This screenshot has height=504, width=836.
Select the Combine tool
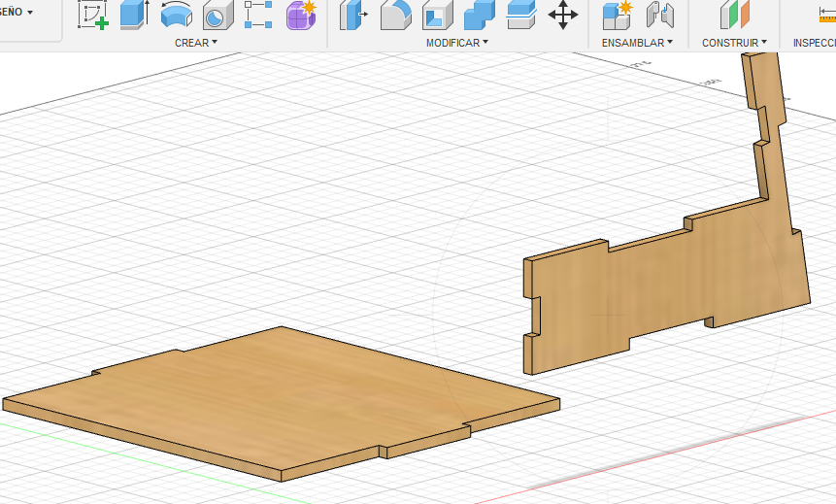480,15
